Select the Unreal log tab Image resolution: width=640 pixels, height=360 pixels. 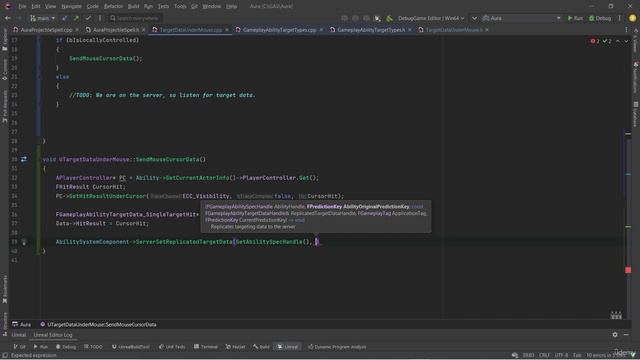[x=18, y=335]
